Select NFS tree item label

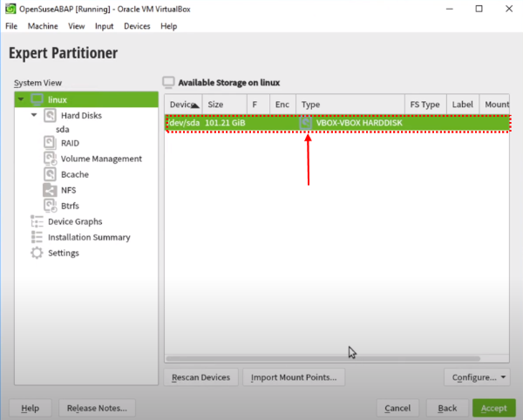tap(68, 190)
